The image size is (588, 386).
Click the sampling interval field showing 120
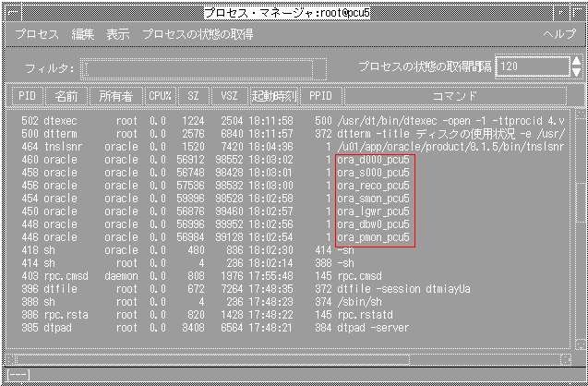point(533,66)
